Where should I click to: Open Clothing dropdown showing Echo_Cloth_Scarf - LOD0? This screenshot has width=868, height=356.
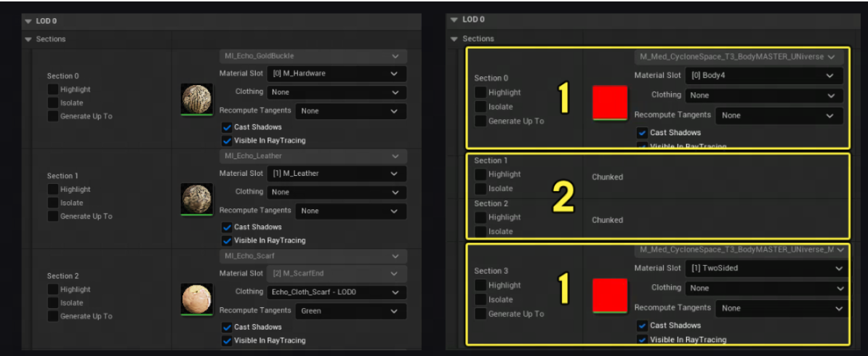[x=337, y=292]
